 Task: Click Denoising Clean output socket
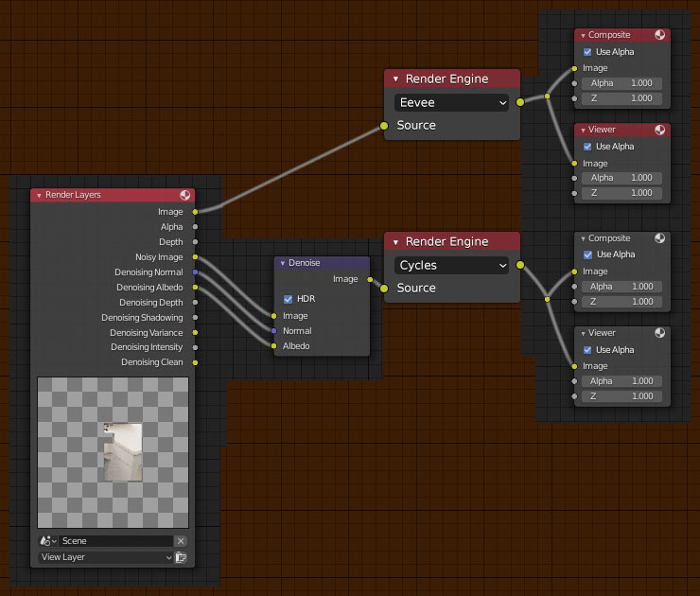coord(195,362)
